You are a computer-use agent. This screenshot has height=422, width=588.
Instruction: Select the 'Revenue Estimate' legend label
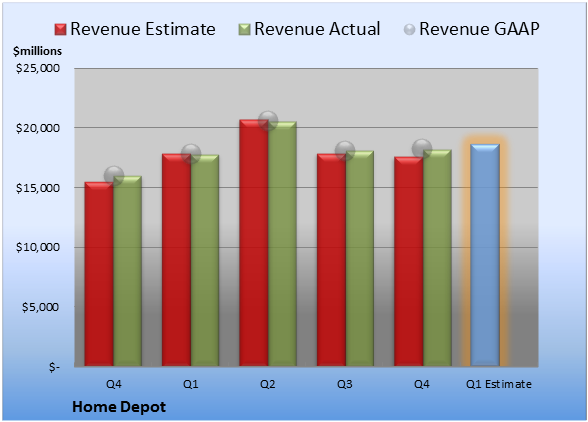pos(143,29)
